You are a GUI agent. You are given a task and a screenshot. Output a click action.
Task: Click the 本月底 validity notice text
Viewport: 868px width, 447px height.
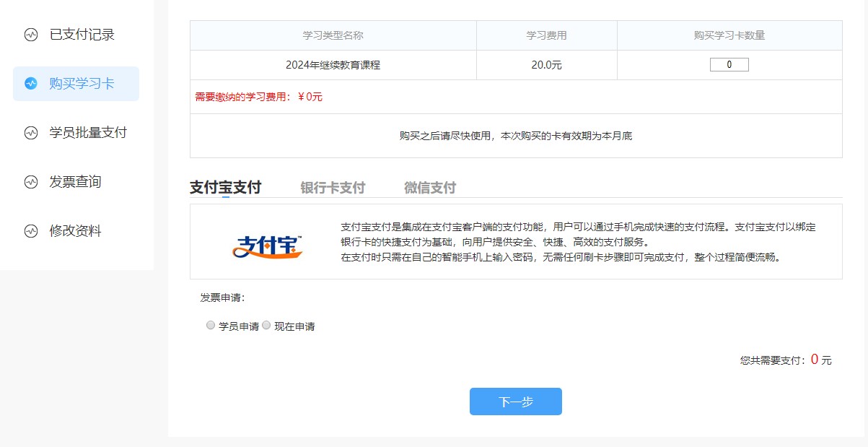(516, 136)
